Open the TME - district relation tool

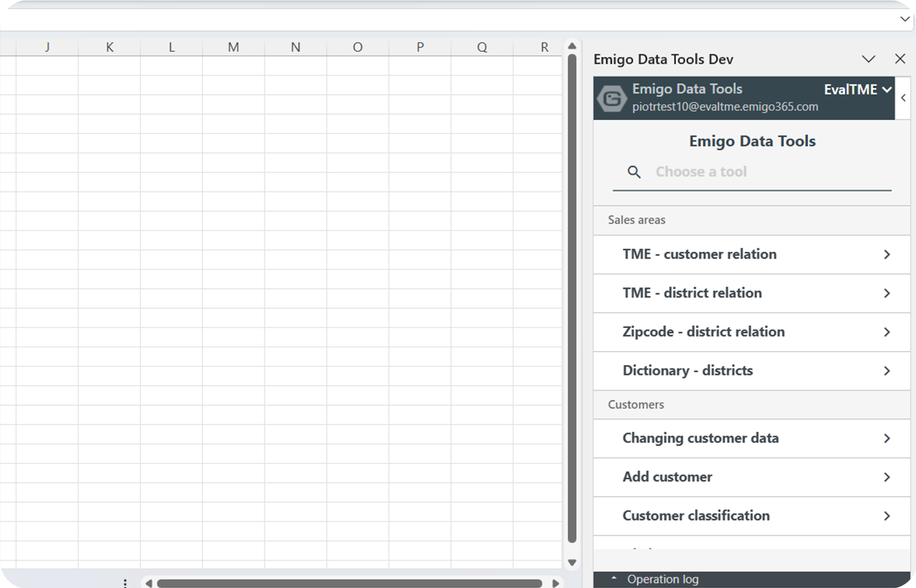pos(751,293)
